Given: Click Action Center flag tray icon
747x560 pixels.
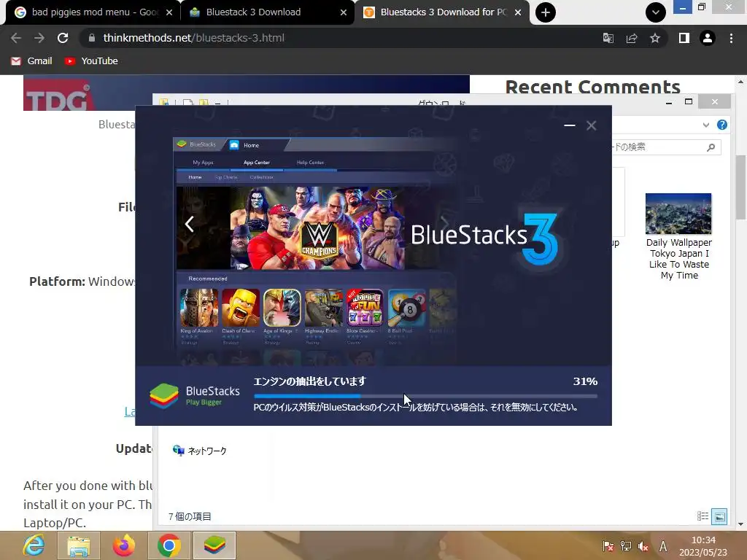Looking at the screenshot, I should pyautogui.click(x=608, y=546).
